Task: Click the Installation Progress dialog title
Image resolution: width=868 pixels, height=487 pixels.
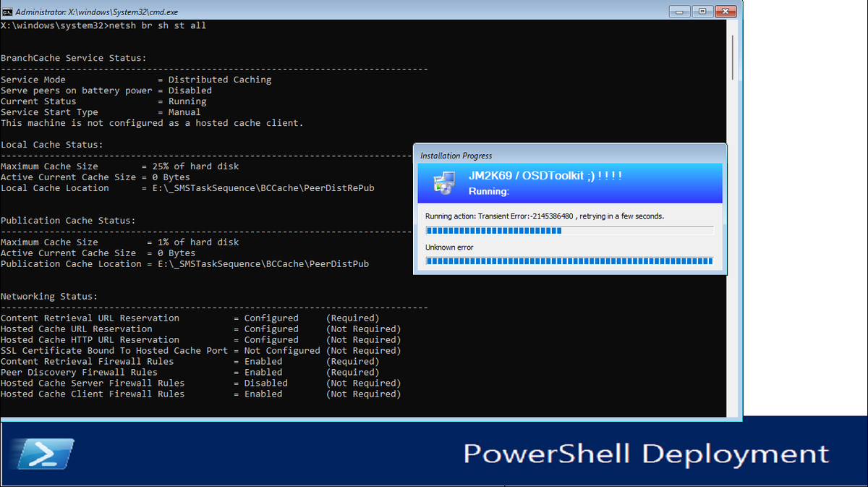Action: (456, 156)
